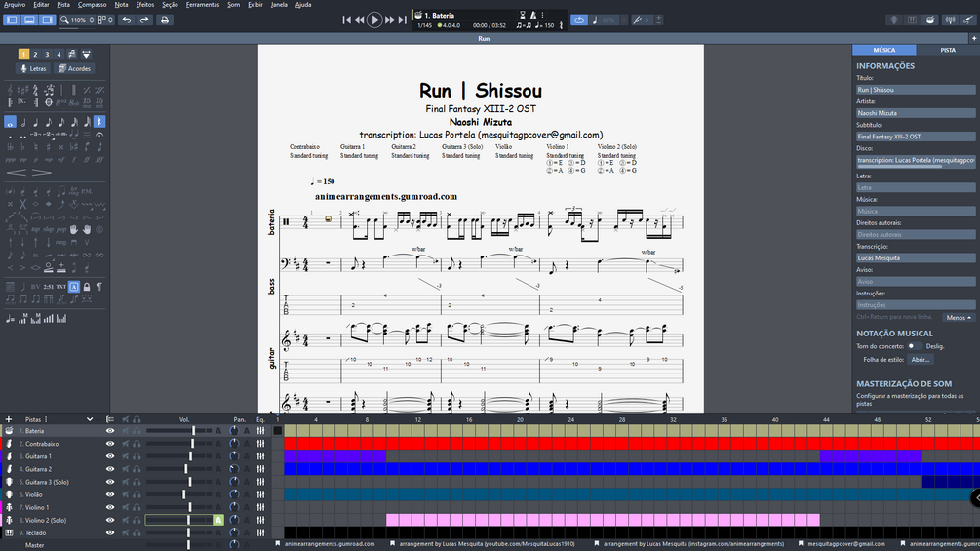
Task: Switch to the PISTA tab
Action: coord(948,50)
